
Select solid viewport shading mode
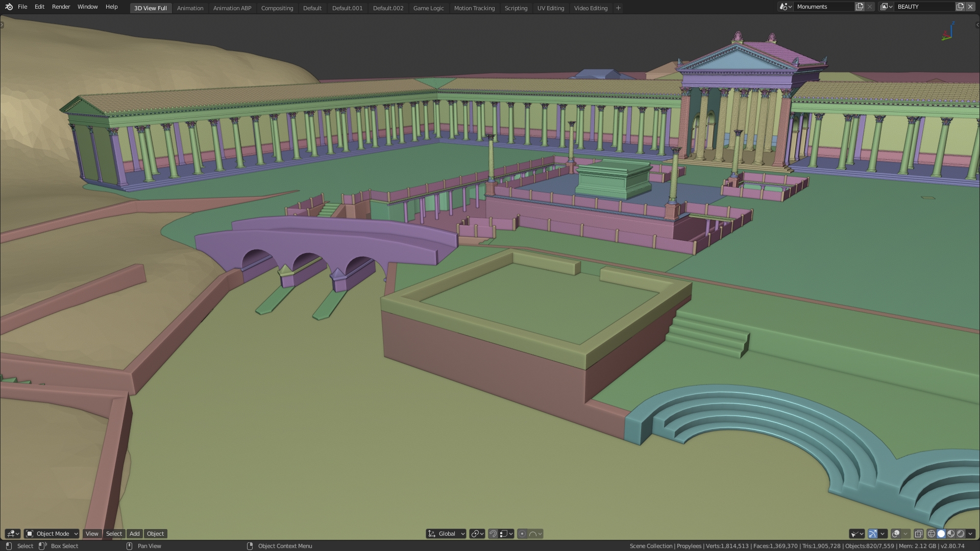(941, 534)
